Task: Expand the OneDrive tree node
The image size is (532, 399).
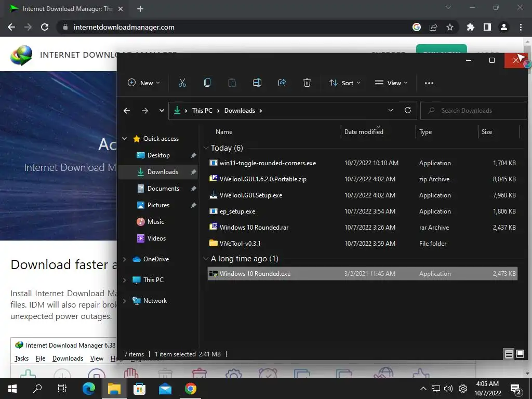Action: (x=125, y=259)
